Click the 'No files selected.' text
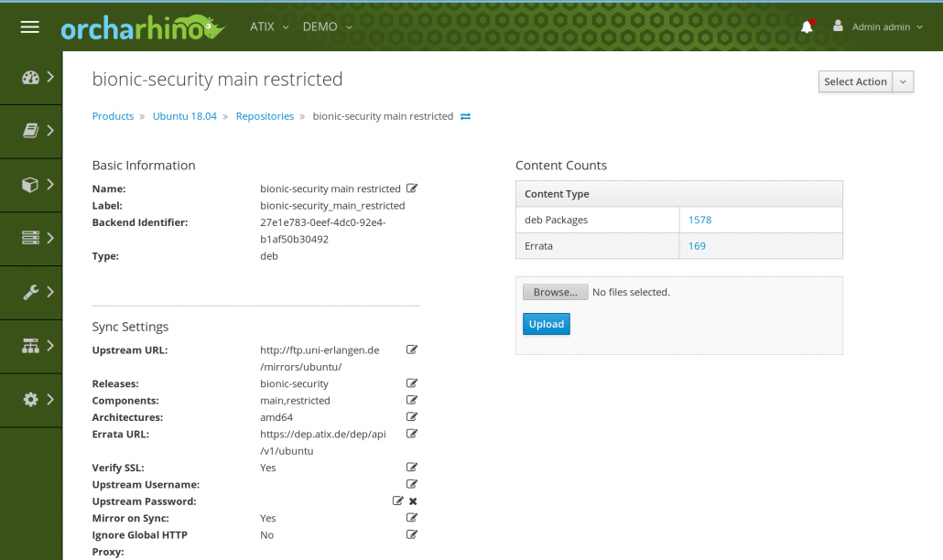 631,292
